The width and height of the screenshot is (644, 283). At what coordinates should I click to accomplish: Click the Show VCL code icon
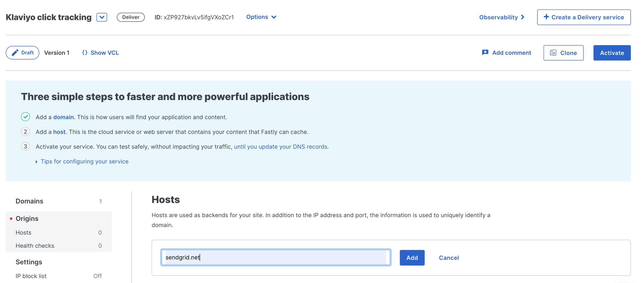[84, 53]
